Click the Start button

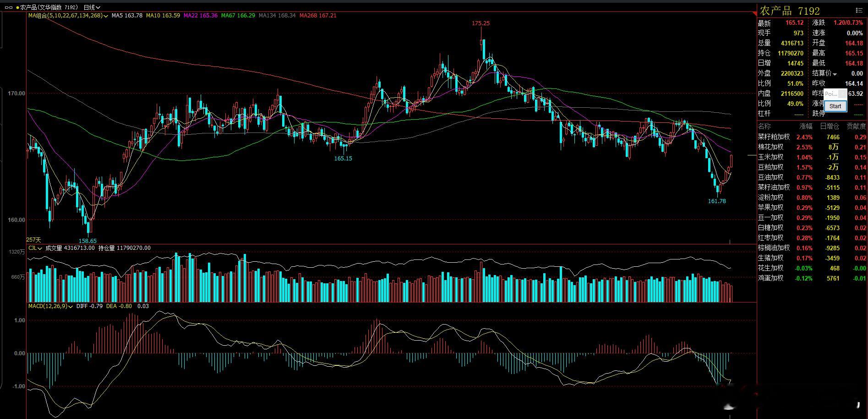pos(835,106)
